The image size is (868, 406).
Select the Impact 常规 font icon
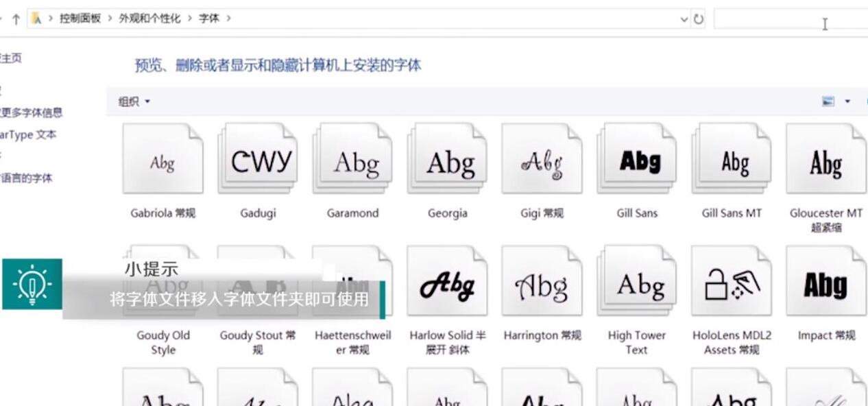pos(826,281)
